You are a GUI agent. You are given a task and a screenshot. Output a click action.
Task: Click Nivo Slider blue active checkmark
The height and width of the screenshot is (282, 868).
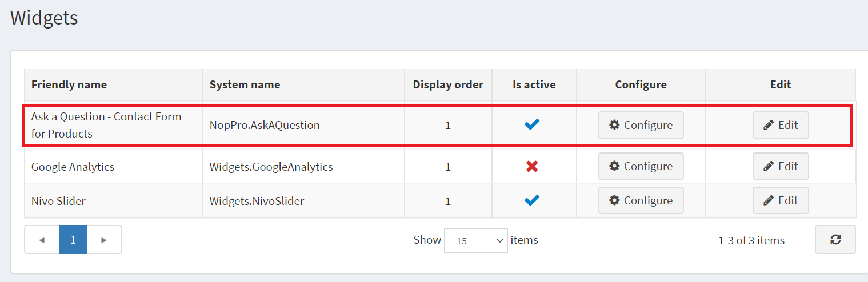(532, 200)
